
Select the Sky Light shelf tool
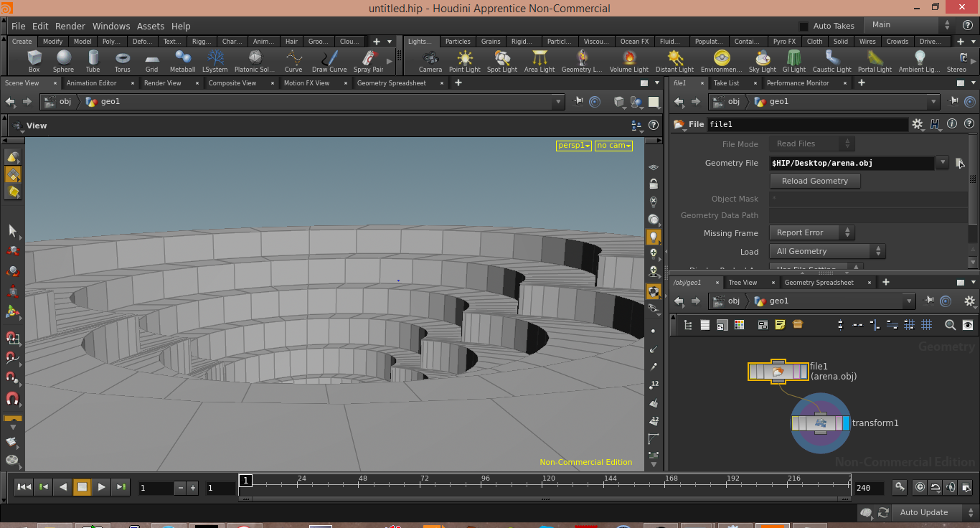coord(762,60)
